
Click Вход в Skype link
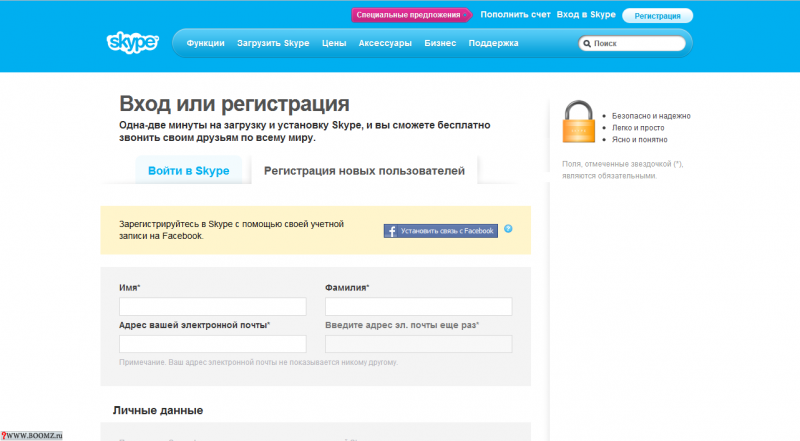[x=586, y=15]
